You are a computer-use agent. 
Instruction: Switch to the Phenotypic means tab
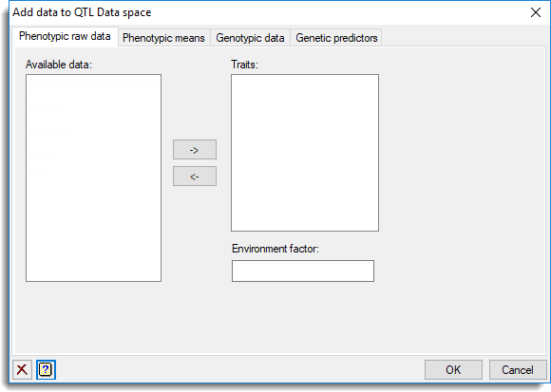tap(163, 38)
